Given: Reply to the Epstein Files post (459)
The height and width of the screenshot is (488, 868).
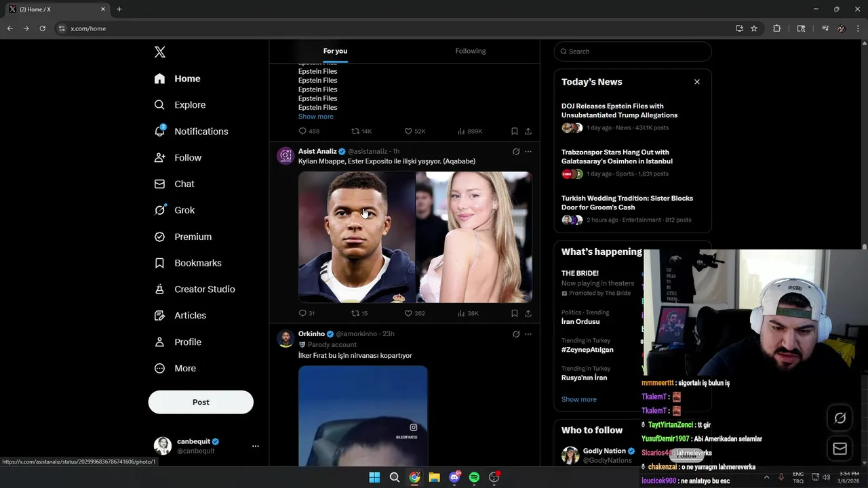Looking at the screenshot, I should tap(309, 131).
